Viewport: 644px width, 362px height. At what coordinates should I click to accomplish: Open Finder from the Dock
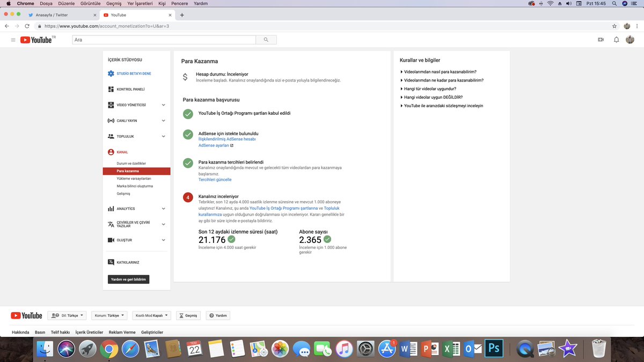click(x=45, y=349)
